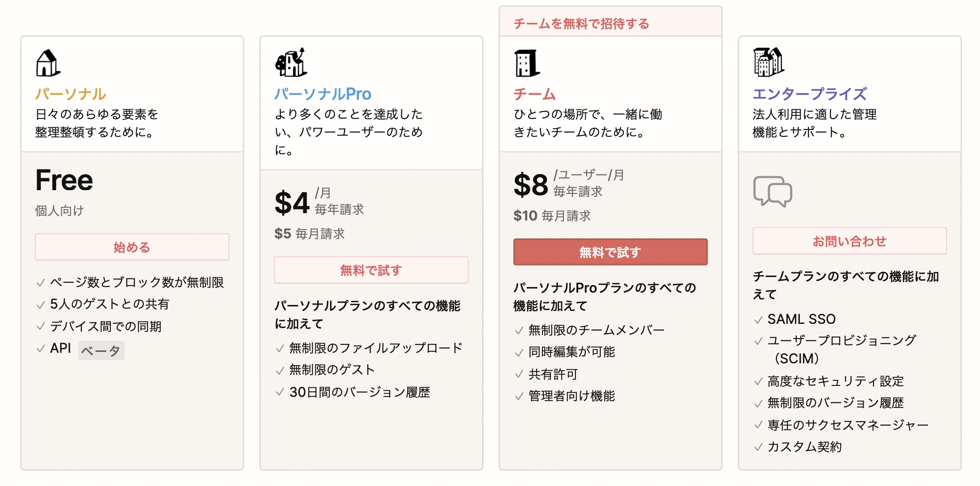980x486 pixels.
Task: Select the エンタープライズ plan title
Action: point(809,94)
